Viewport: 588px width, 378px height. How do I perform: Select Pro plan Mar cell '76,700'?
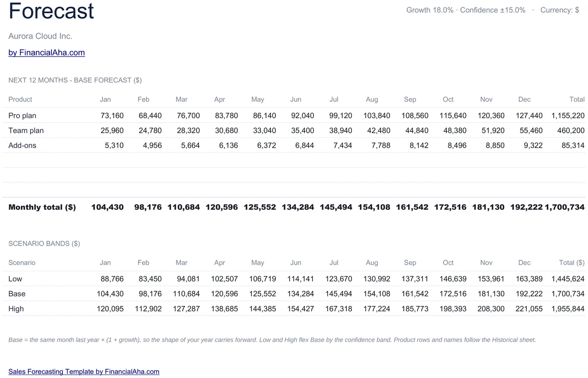(x=188, y=116)
